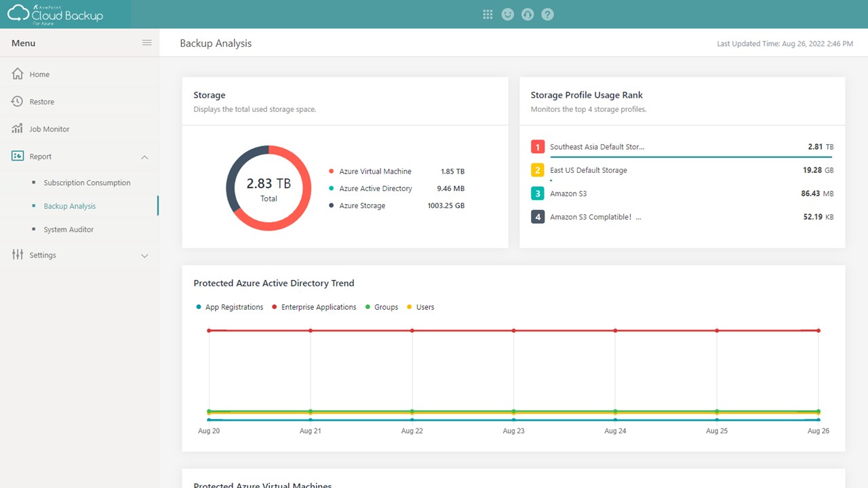Viewport: 868px width, 488px height.
Task: Click the Aug 26 axis label
Action: (x=818, y=431)
